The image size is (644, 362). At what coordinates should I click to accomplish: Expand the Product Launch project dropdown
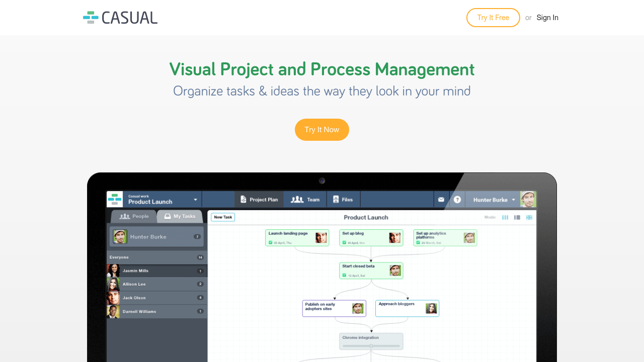(195, 200)
